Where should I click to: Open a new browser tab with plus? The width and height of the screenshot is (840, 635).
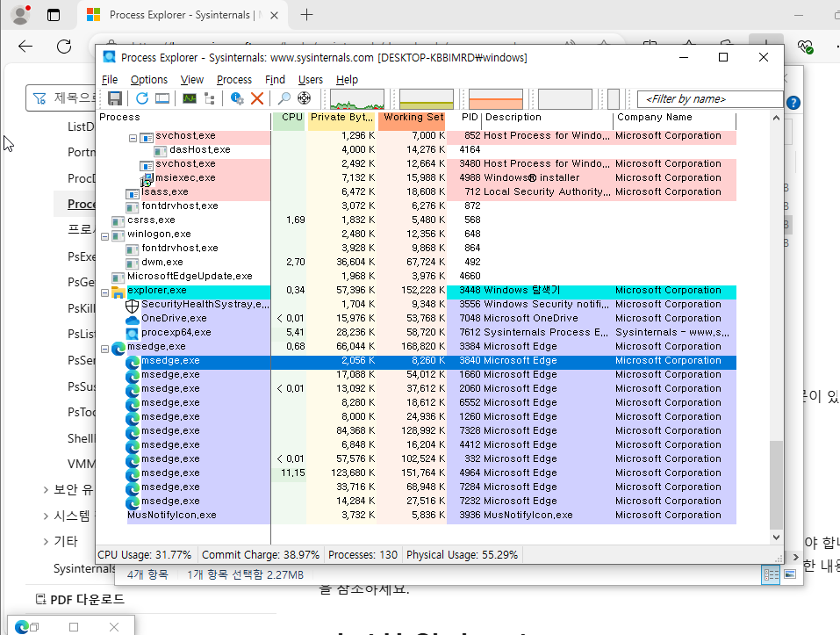(306, 15)
